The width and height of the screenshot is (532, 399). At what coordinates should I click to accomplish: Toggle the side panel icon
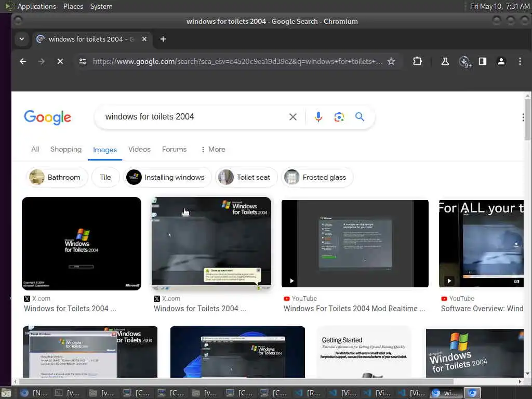click(483, 61)
